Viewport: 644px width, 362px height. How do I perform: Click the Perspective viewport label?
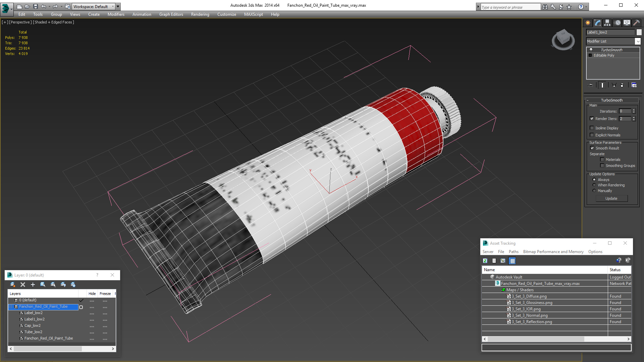pos(20,22)
